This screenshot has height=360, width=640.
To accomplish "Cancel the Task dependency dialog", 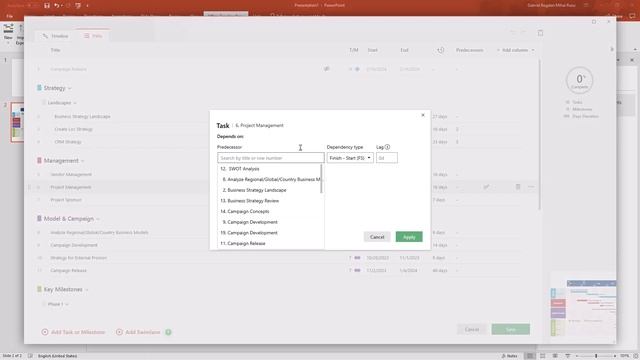I will coord(377,237).
